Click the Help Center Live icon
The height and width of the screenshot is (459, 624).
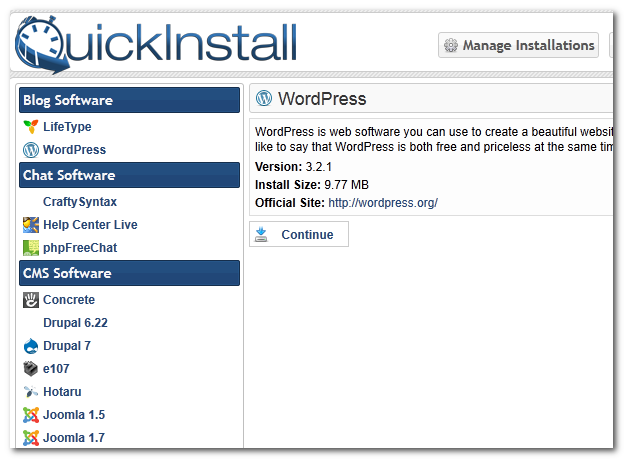31,225
